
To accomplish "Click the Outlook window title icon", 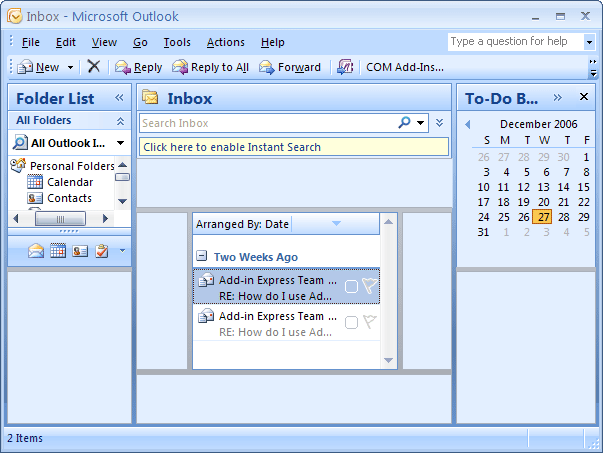I will tap(15, 16).
